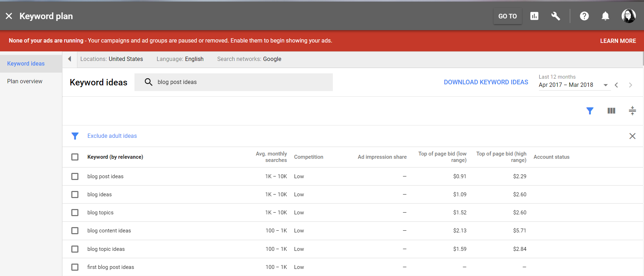
Task: Click the Exclude adult ideas link
Action: coord(112,136)
